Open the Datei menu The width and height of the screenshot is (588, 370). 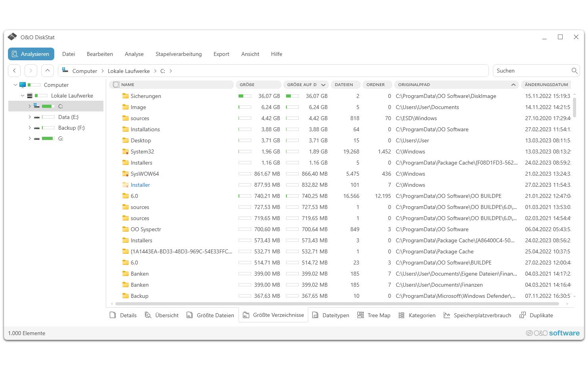69,54
